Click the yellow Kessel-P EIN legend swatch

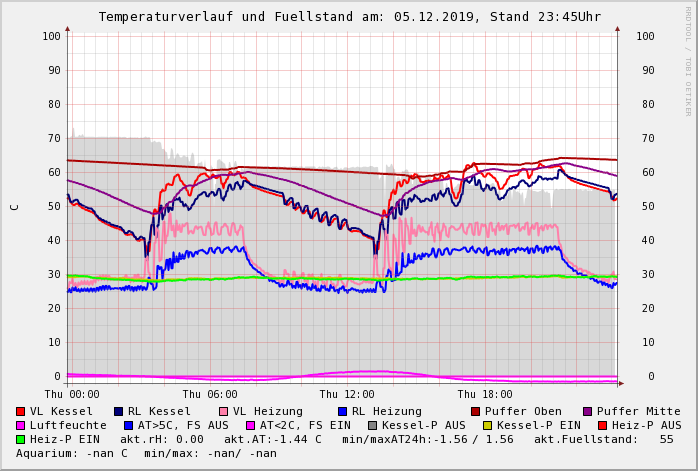tap(487, 426)
